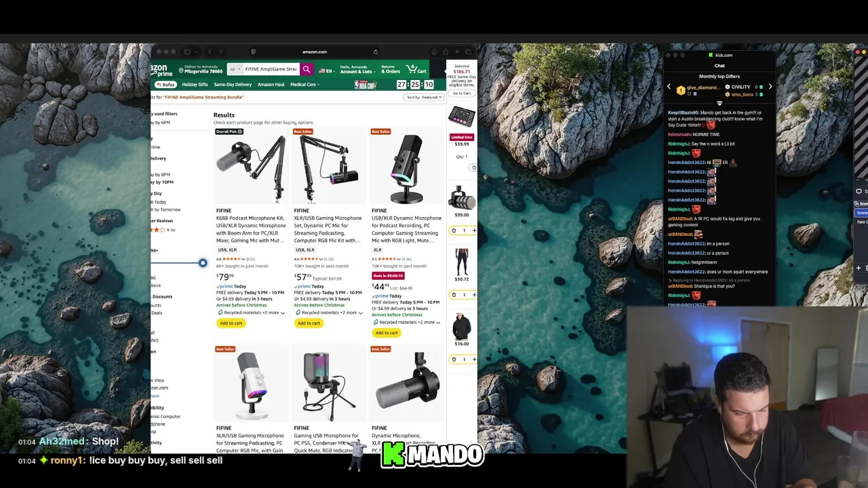
Task: Open the EN language dropdown
Action: pos(326,70)
